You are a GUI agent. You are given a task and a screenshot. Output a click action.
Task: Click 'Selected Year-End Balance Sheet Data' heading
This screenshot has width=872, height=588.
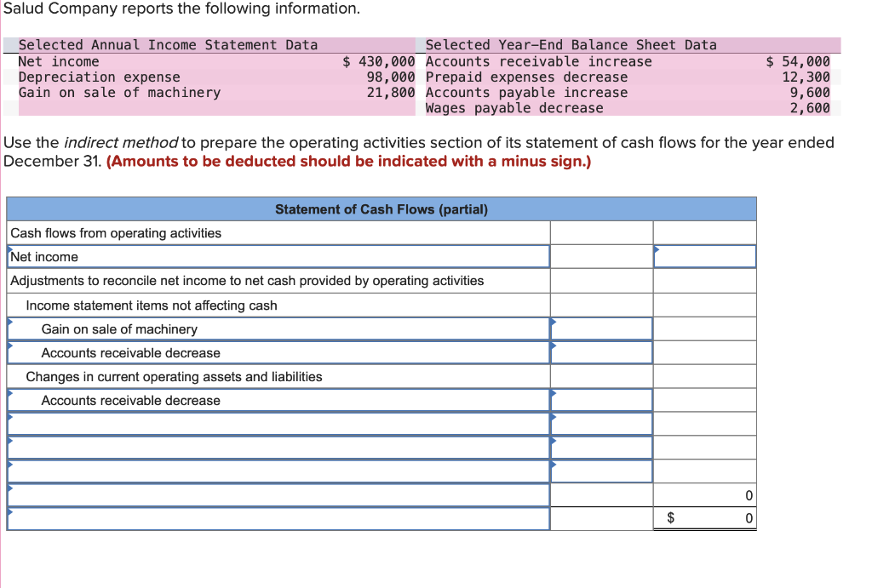pos(571,44)
